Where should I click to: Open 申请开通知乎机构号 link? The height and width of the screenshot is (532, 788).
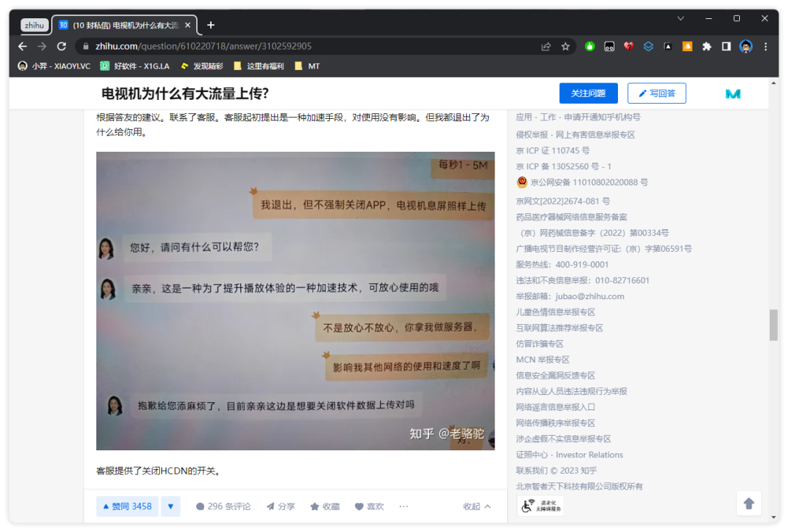tap(602, 117)
